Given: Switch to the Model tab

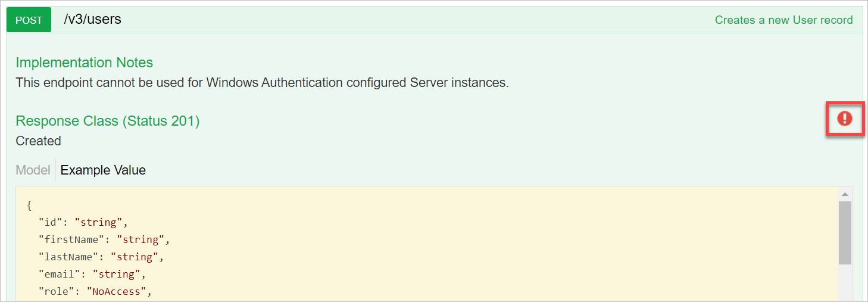Looking at the screenshot, I should (33, 170).
